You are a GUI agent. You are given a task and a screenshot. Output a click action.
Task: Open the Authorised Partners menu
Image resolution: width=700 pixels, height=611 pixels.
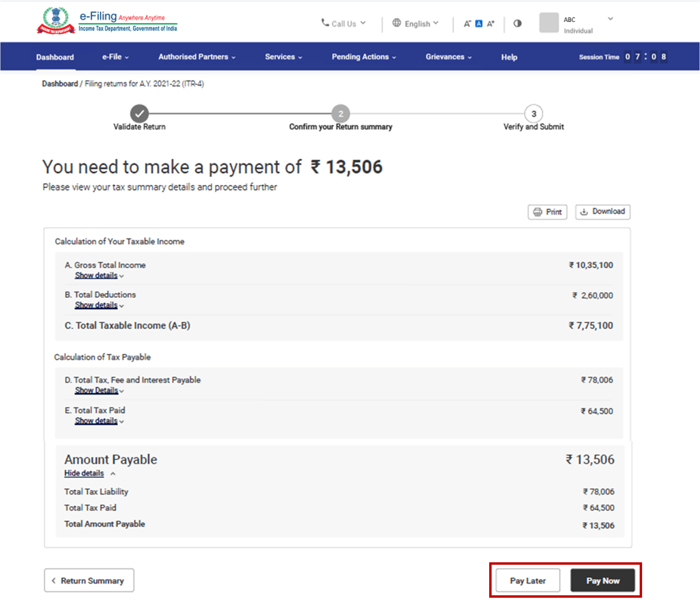coord(197,57)
